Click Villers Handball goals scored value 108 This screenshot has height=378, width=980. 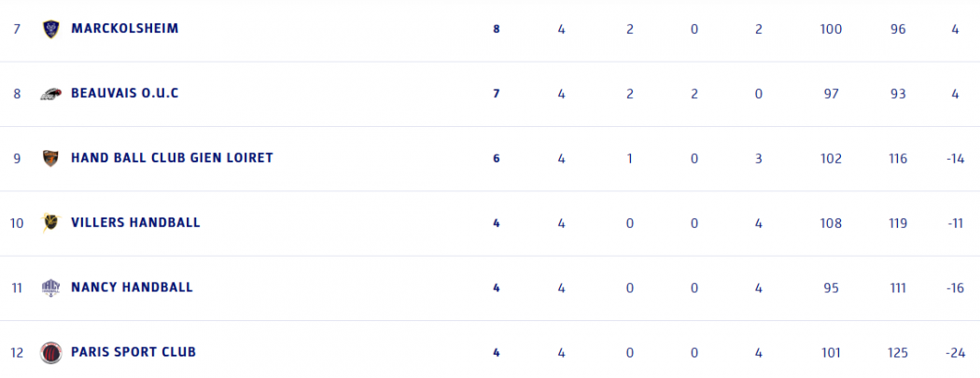click(x=830, y=223)
